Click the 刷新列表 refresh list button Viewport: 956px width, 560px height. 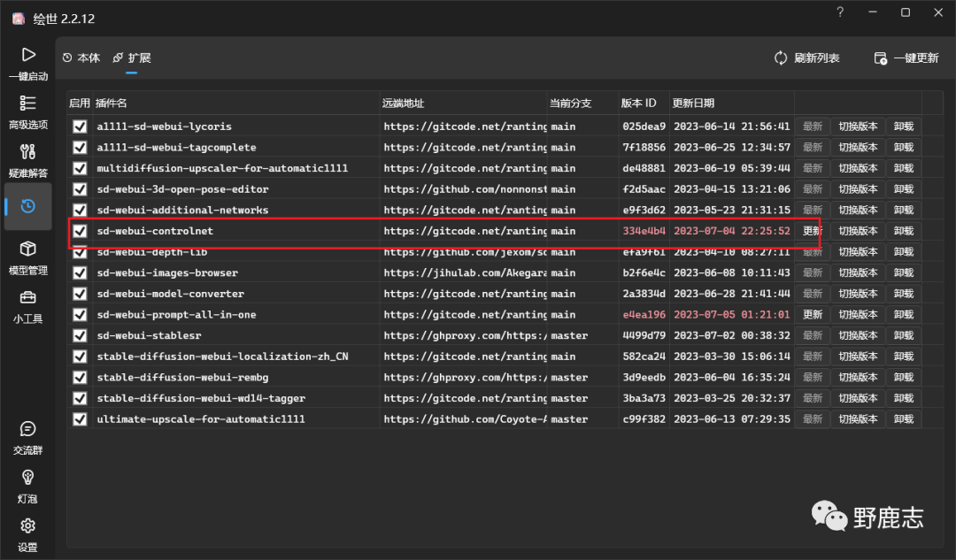pos(806,58)
